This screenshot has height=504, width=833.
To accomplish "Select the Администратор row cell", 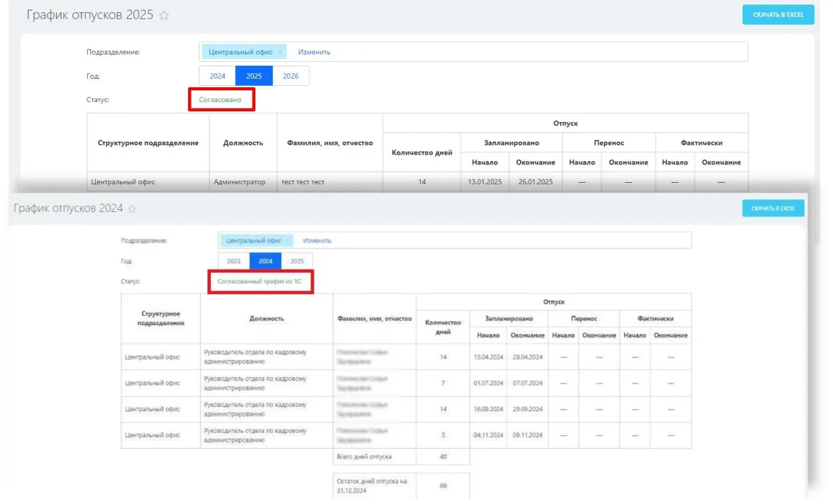I will pyautogui.click(x=239, y=182).
